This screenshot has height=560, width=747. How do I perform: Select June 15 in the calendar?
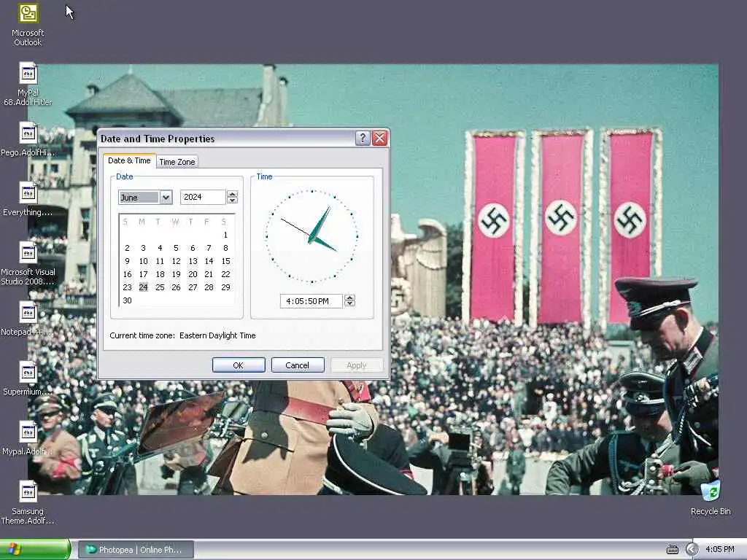click(x=225, y=261)
